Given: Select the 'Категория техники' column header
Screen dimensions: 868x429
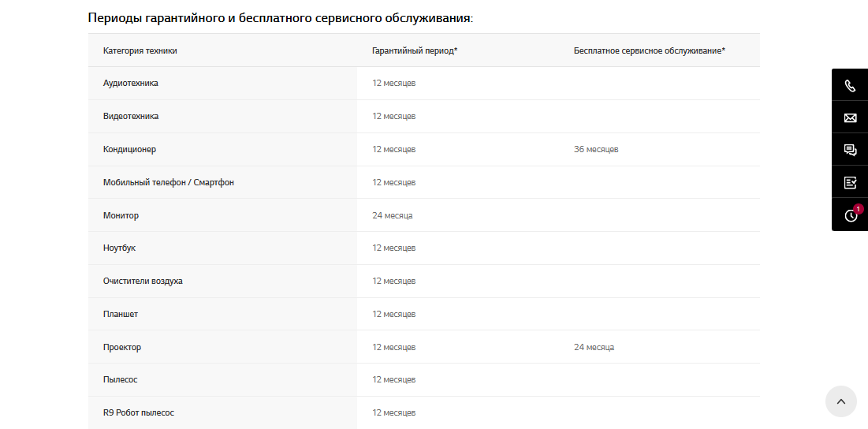Looking at the screenshot, I should tap(140, 50).
